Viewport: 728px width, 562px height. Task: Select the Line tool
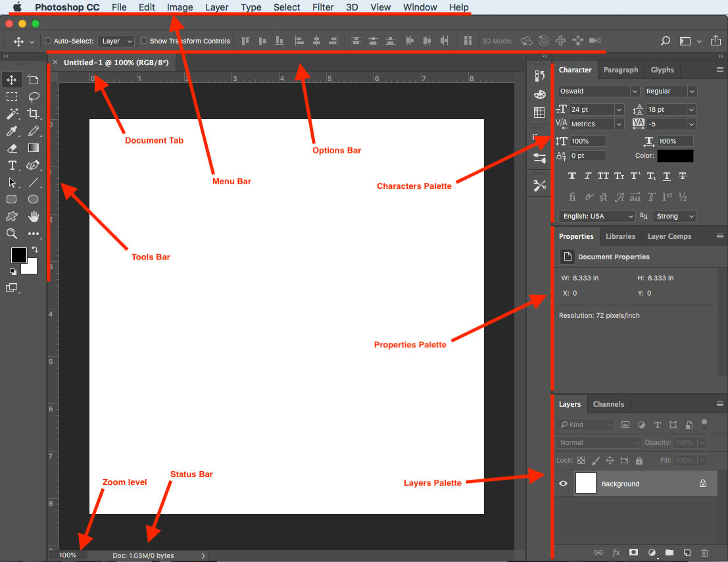pos(33,182)
